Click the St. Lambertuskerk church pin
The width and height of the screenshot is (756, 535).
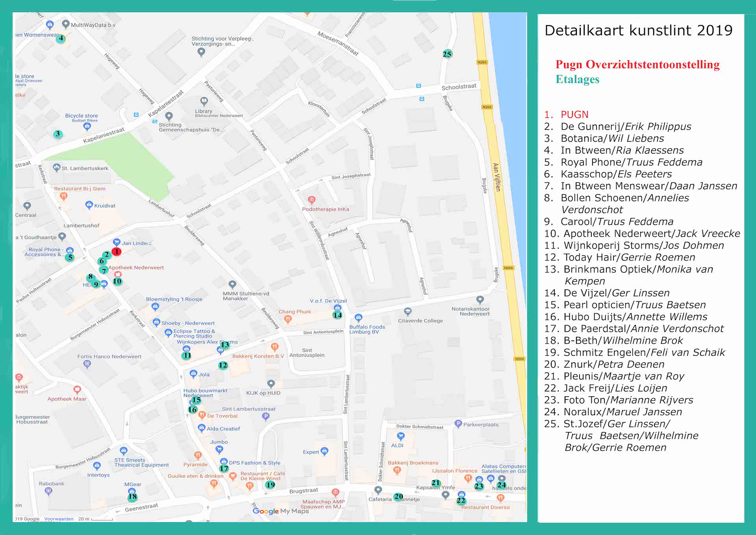pos(57,167)
